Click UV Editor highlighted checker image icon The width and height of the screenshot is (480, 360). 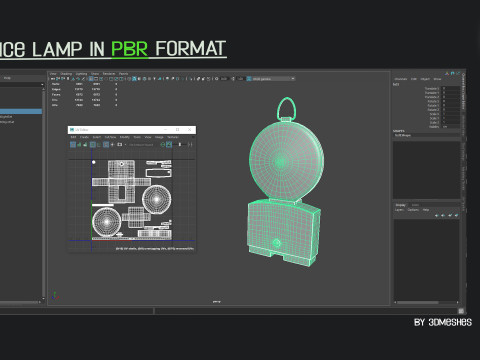pos(169,145)
